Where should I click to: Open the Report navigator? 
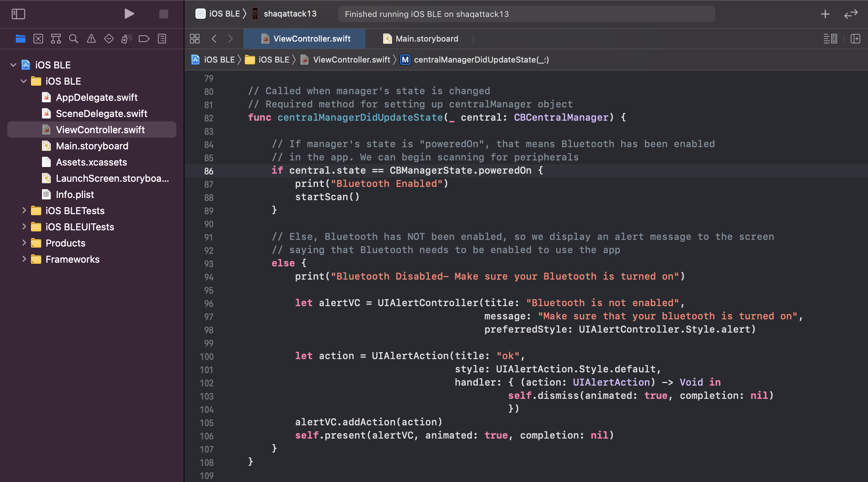point(162,39)
